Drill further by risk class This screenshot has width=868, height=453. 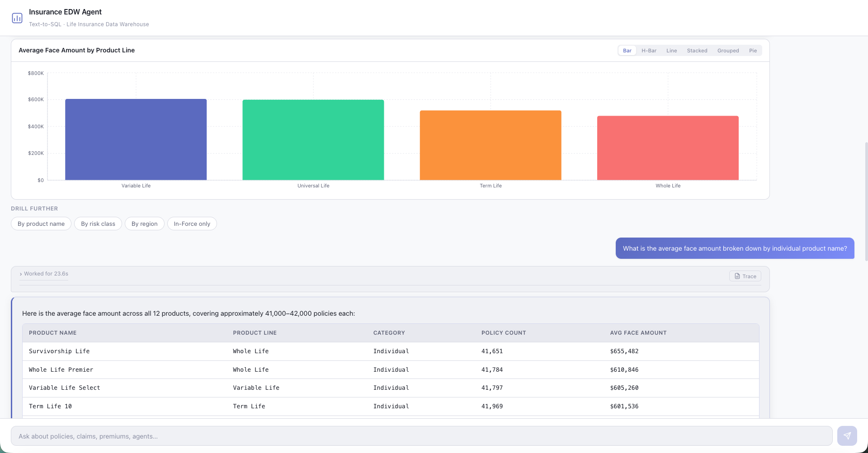[x=98, y=224]
